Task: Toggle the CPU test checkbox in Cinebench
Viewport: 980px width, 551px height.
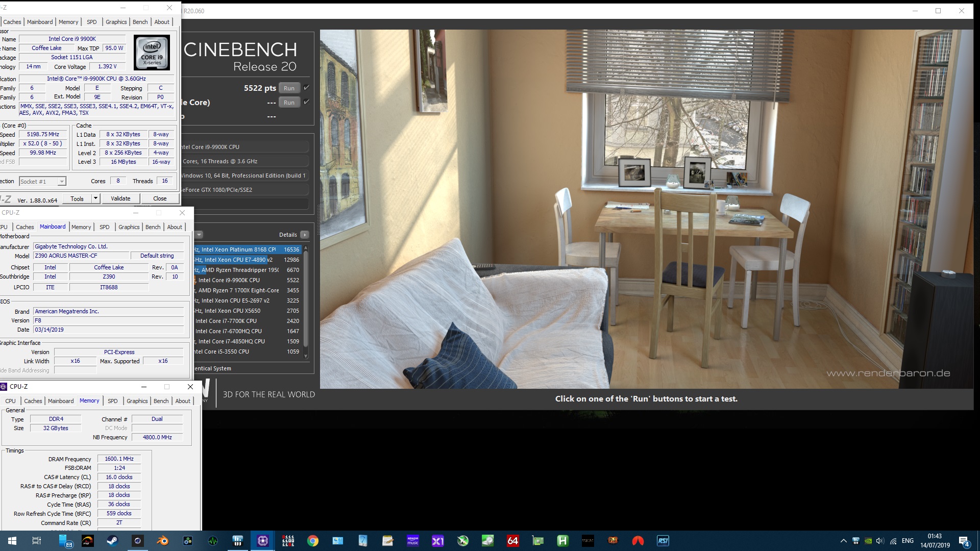Action: 306,88
